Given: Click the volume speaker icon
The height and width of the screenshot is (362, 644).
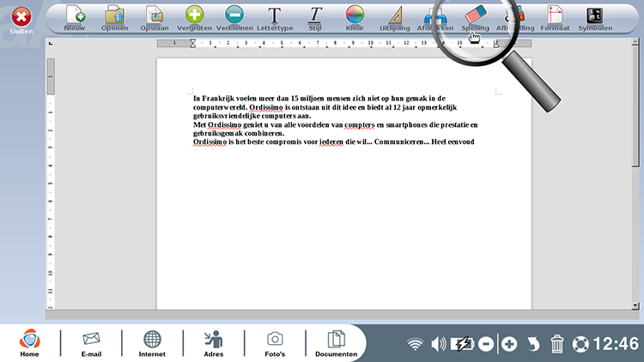Looking at the screenshot, I should pos(439,344).
